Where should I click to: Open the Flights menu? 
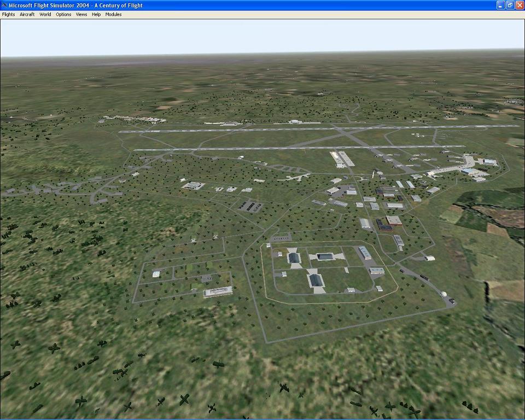8,14
